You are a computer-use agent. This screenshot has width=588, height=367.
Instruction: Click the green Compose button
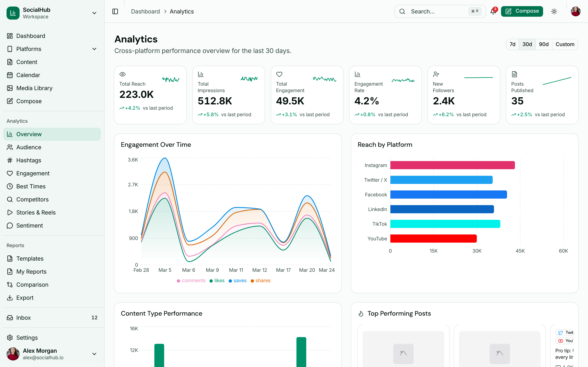tap(522, 11)
